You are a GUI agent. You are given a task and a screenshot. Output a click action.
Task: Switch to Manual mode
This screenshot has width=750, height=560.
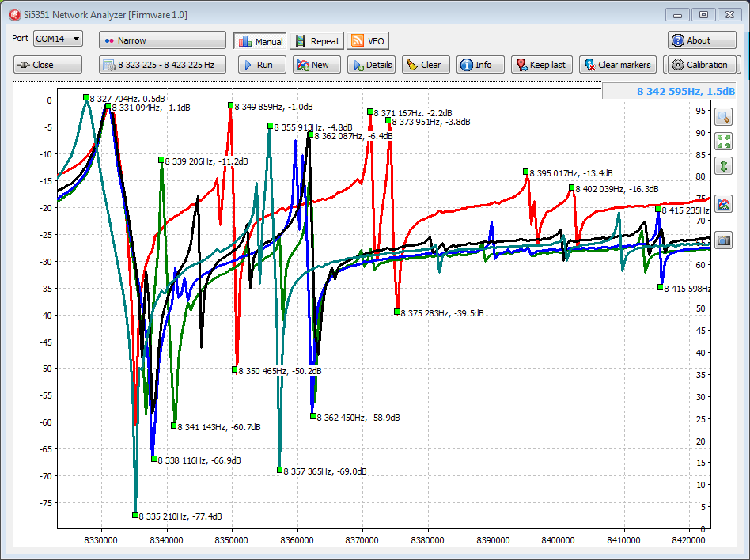[x=259, y=41]
